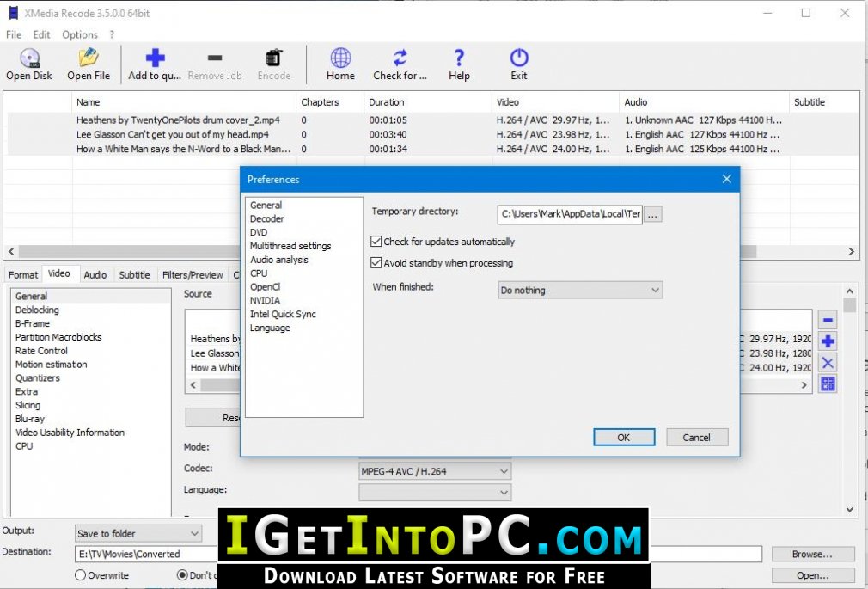Cancel the Preferences dialog
The image size is (868, 589).
coord(696,437)
